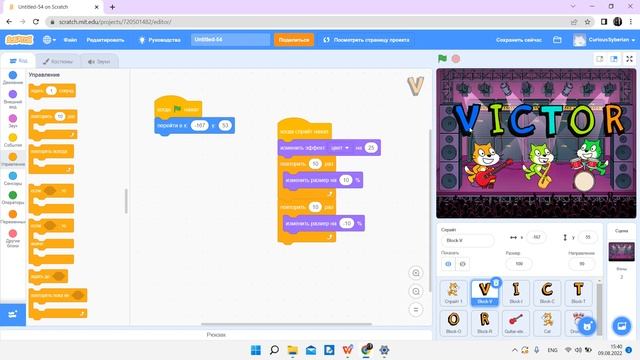Select the Переменные block category
The image size is (640, 360).
coord(13,217)
